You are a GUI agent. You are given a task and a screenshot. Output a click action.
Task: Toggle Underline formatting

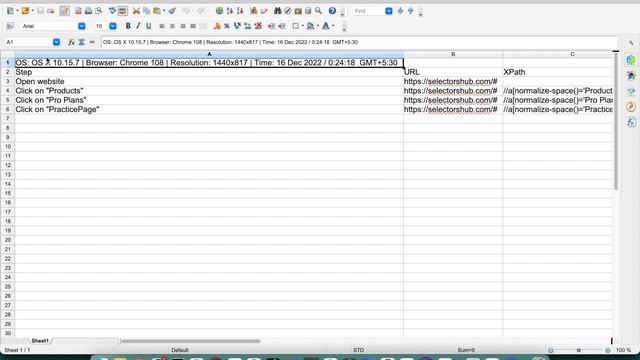pyautogui.click(x=149, y=26)
